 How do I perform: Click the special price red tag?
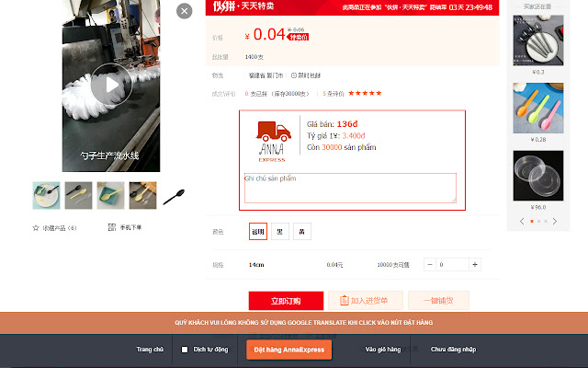[298, 37]
